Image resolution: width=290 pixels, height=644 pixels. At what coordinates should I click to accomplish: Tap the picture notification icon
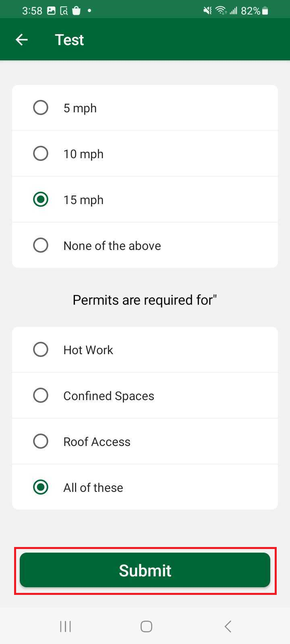tap(51, 11)
